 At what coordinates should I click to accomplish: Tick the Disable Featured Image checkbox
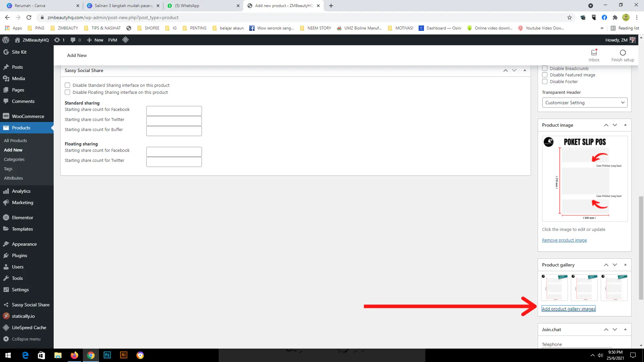click(x=545, y=75)
